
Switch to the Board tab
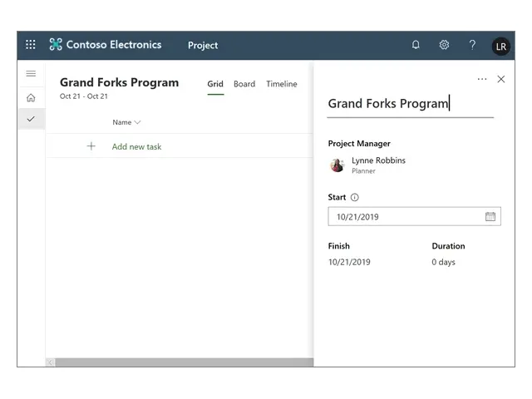(x=244, y=84)
